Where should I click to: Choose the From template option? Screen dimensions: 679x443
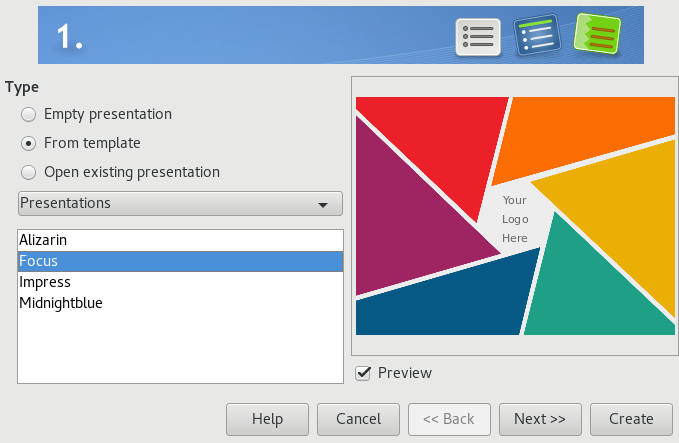coord(28,143)
